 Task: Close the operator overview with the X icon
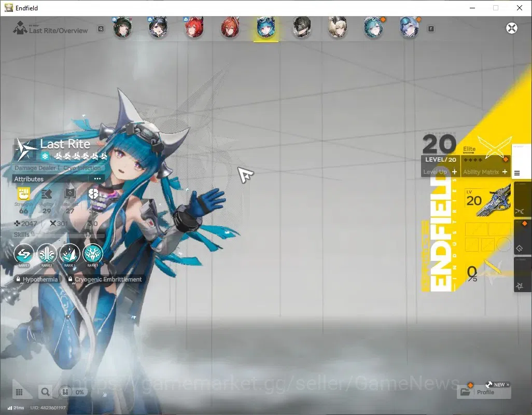[x=512, y=28]
